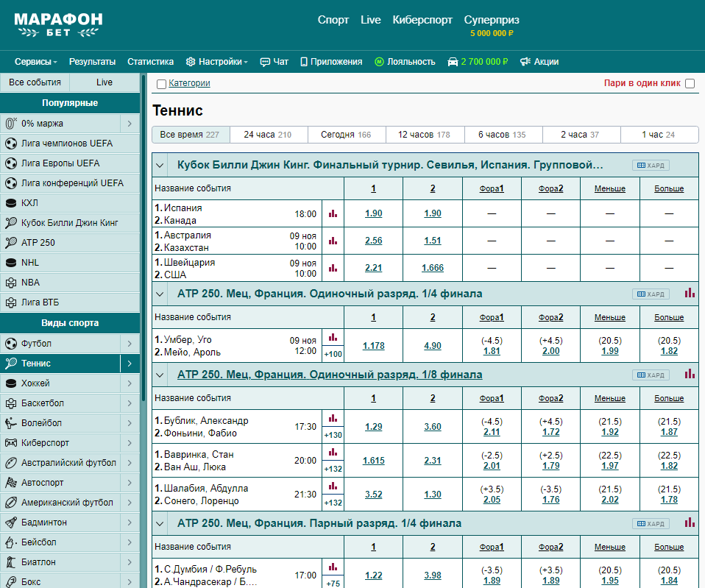Open Акции promotions link
Screen dimensions: 705x588
pyautogui.click(x=539, y=62)
